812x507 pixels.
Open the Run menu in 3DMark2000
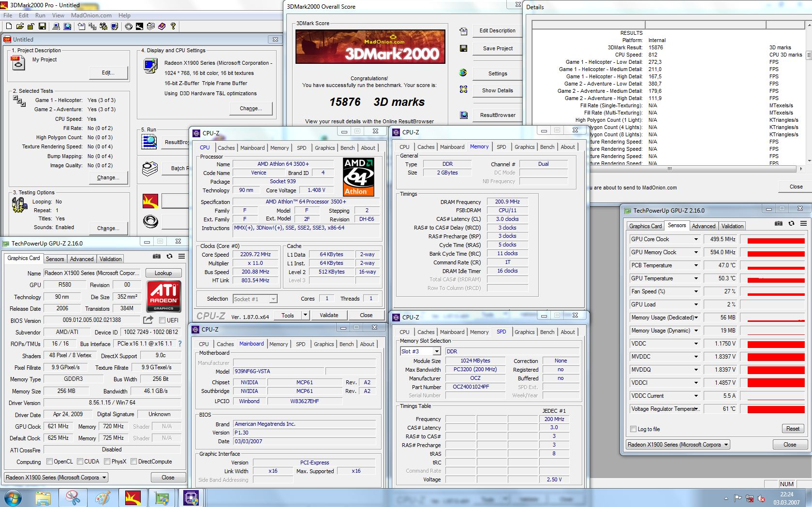[x=40, y=15]
